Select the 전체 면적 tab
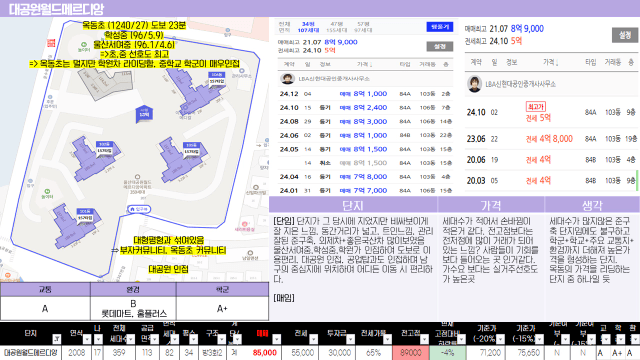Screen dimensions: 640x360 [284, 27]
